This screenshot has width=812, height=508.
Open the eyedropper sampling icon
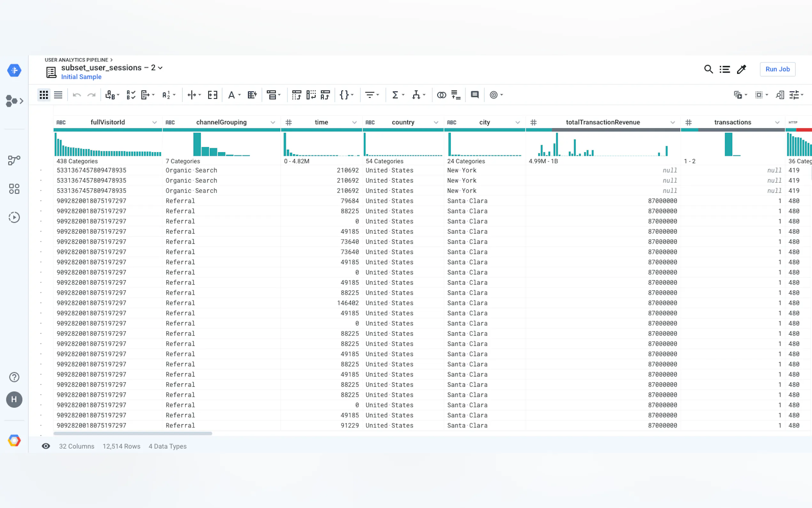tap(741, 69)
